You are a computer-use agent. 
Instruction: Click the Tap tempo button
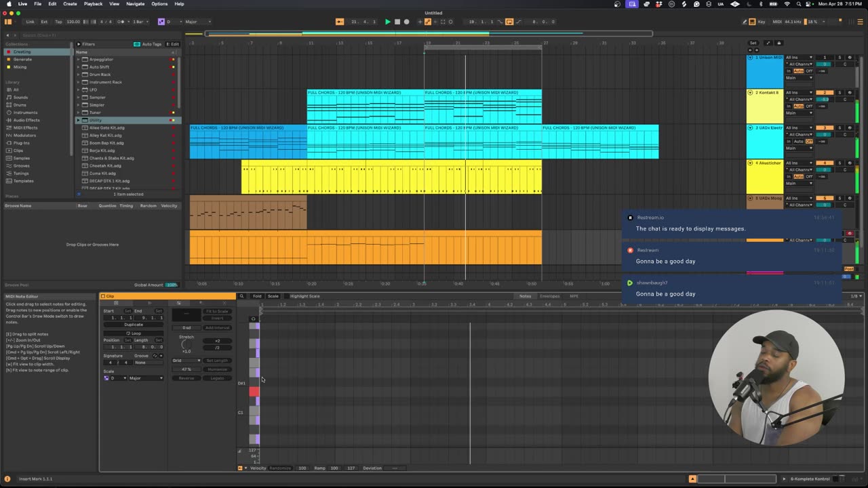(x=58, y=22)
